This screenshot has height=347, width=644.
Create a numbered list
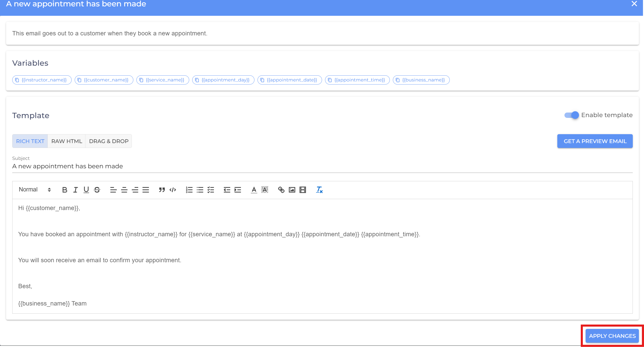tap(189, 190)
